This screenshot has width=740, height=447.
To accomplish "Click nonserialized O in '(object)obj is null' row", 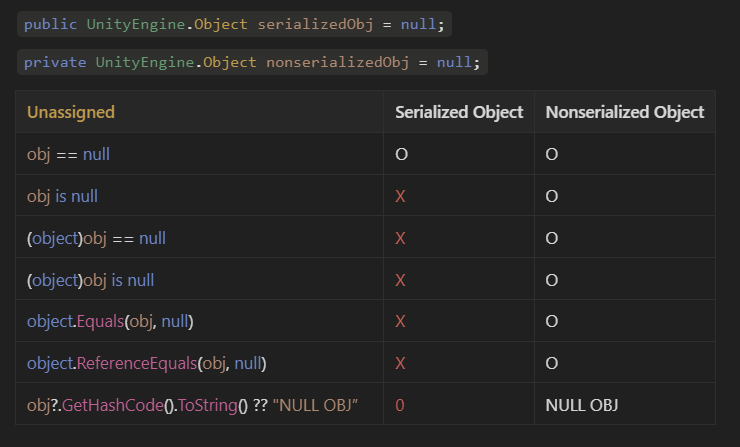I will 551,280.
